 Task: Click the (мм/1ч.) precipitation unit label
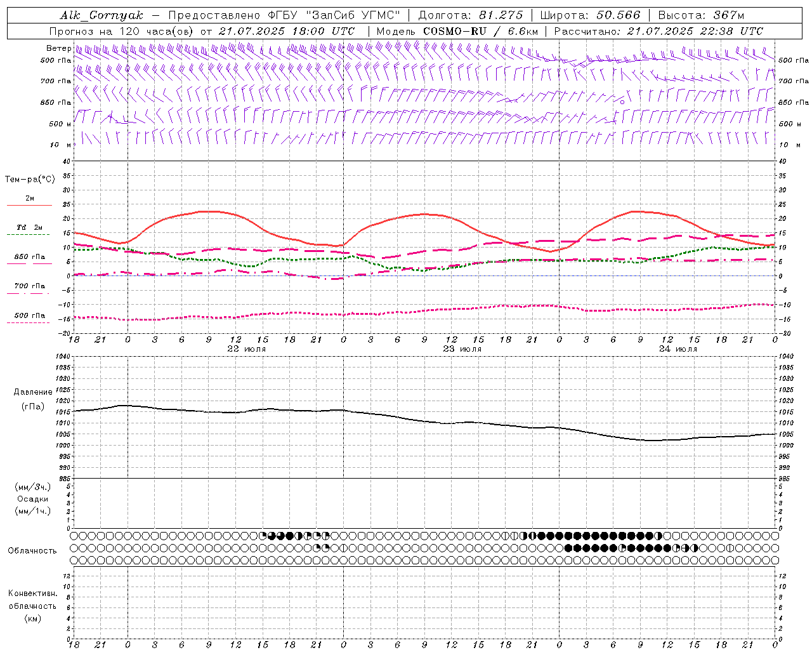[x=33, y=511]
